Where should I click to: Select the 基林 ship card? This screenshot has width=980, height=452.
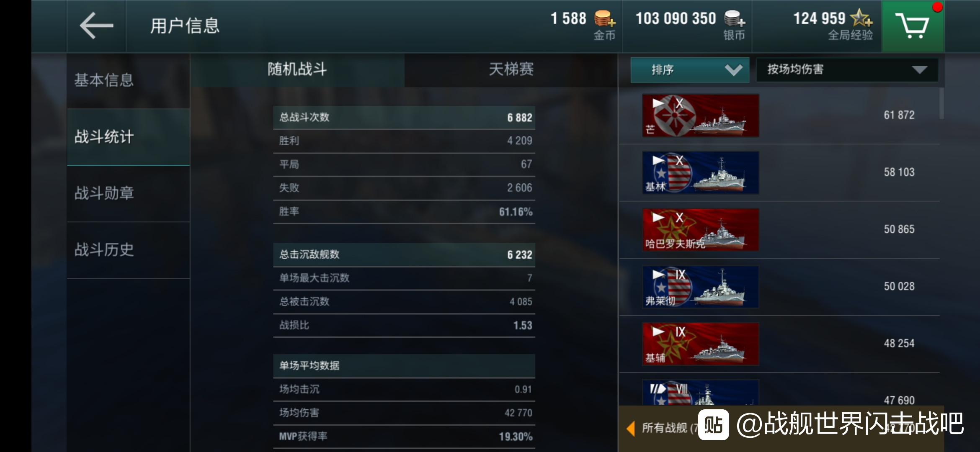[701, 172]
